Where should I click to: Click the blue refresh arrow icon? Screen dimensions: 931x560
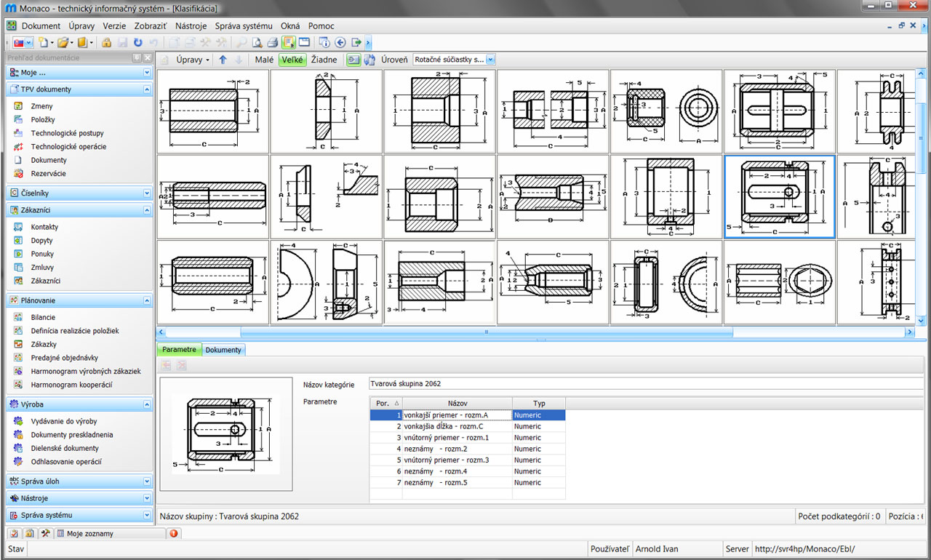[137, 43]
